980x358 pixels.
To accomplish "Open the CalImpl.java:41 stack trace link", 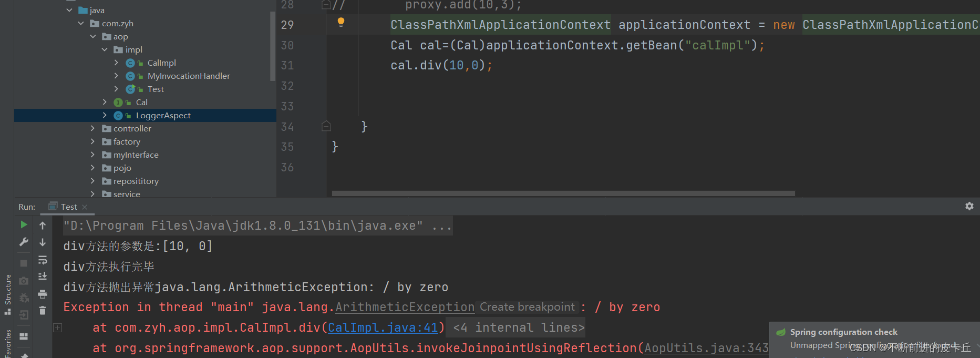I will (x=383, y=328).
